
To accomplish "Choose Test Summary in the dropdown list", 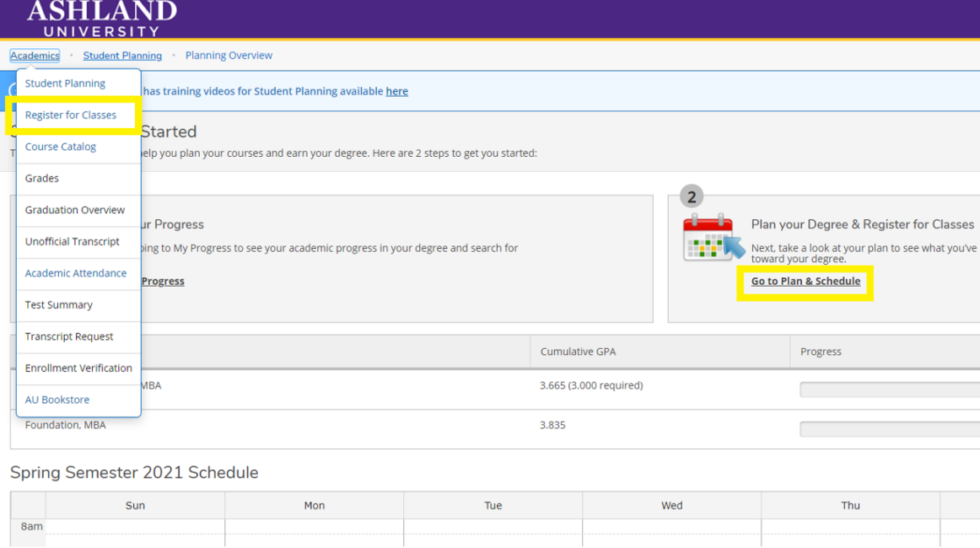I will (x=59, y=305).
